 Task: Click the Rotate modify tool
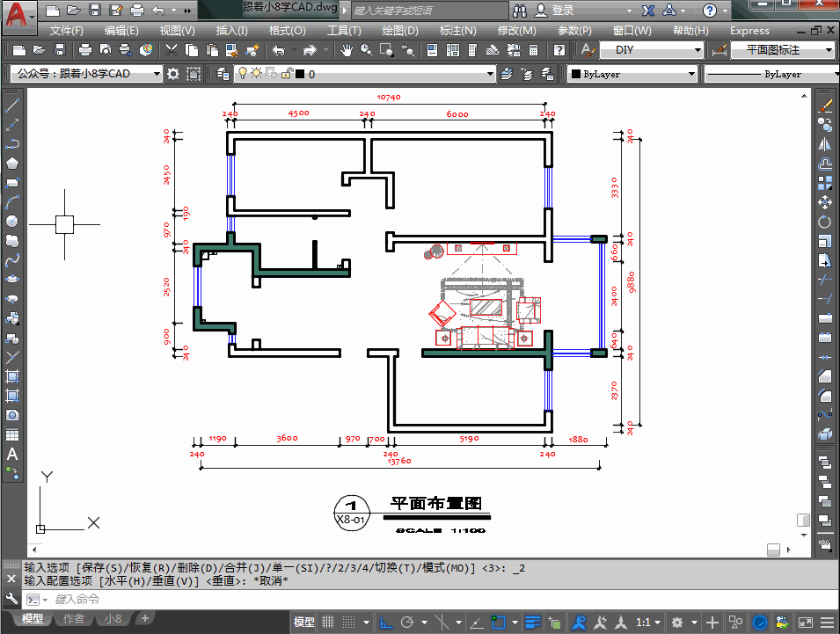(x=825, y=221)
